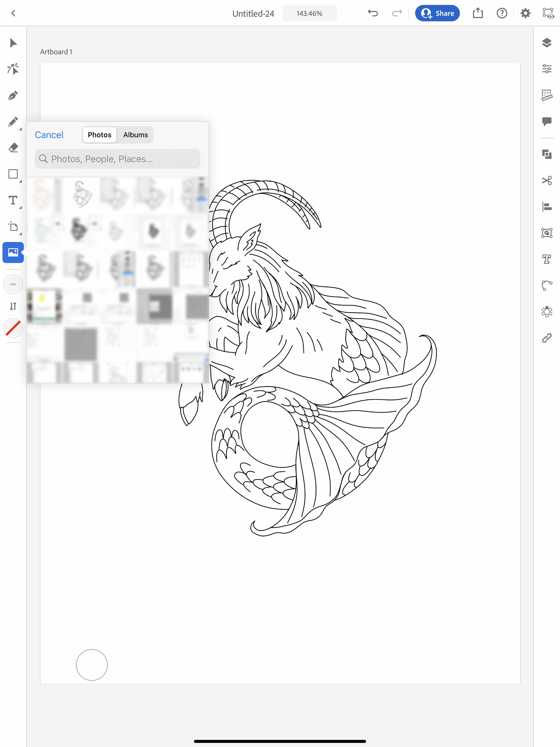This screenshot has height=747, width=560.
Task: Click the touch shortcut circle
Action: click(x=92, y=665)
